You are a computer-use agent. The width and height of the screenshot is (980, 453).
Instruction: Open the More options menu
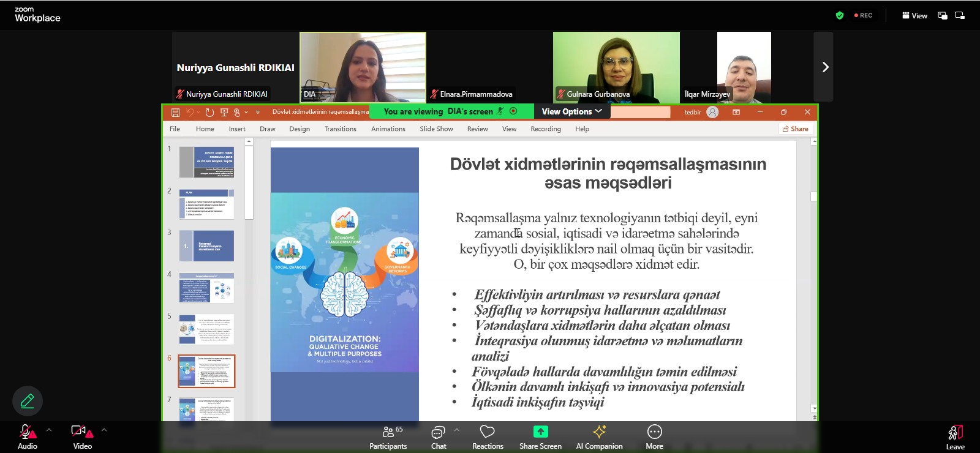[x=654, y=437]
